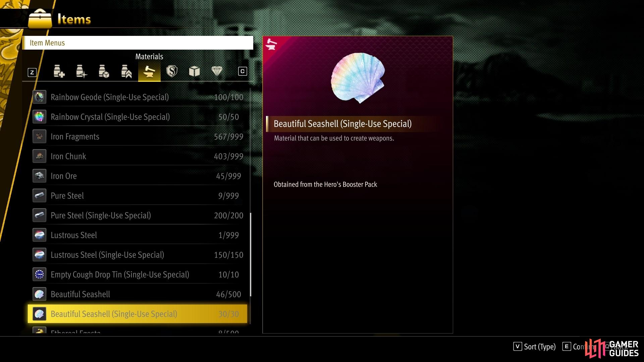Select the healing items category icon
Image resolution: width=644 pixels, height=362 pixels.
click(x=59, y=71)
